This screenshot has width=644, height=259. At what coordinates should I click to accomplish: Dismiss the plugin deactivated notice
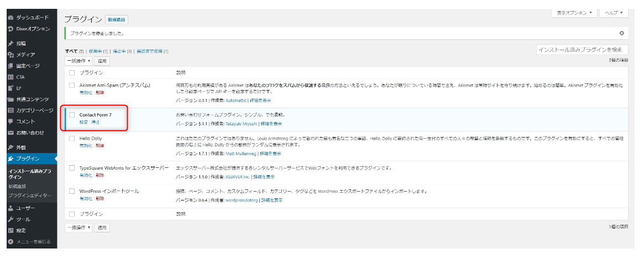(622, 33)
